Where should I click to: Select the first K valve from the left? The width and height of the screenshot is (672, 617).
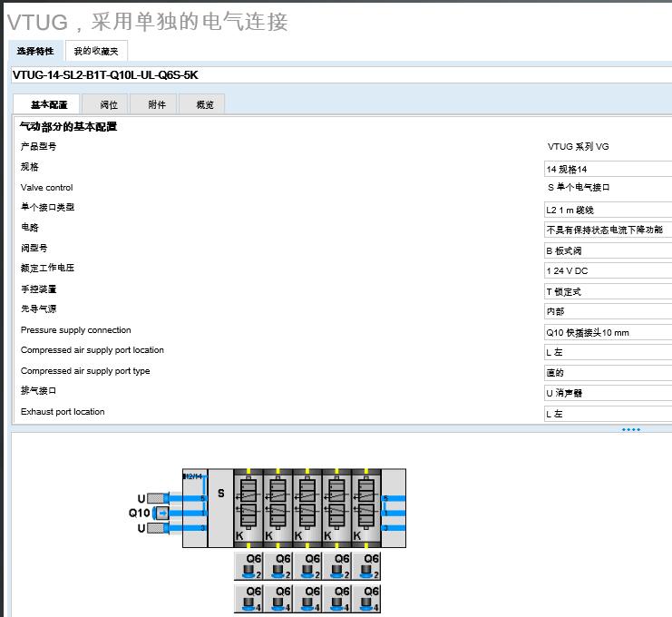[248, 508]
